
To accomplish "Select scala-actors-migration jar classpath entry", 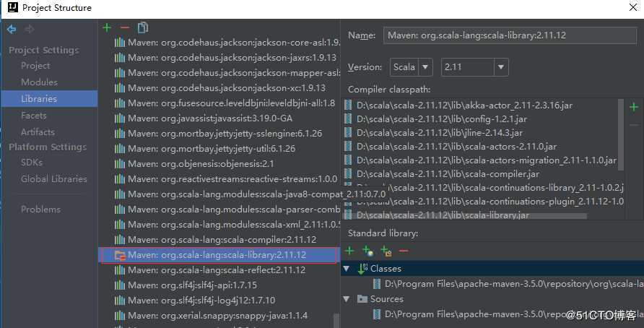I will tap(487, 160).
